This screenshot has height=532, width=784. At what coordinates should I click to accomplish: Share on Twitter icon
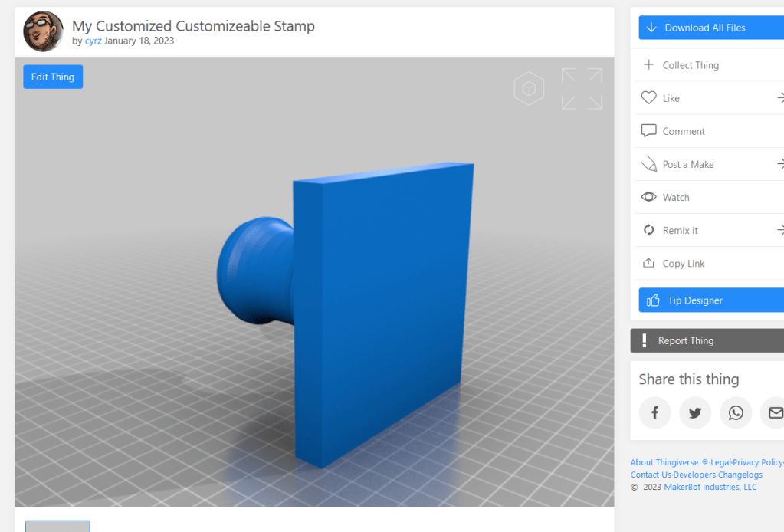[x=695, y=413]
